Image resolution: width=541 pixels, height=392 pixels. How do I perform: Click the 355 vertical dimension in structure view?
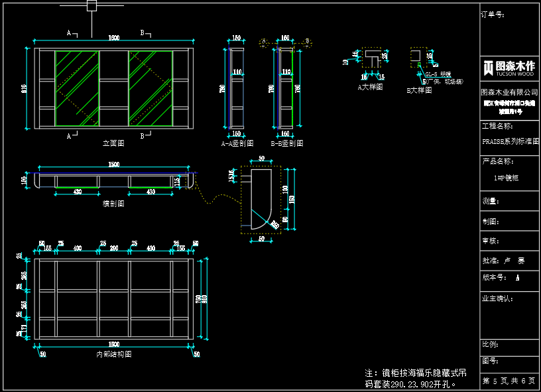tap(24, 304)
